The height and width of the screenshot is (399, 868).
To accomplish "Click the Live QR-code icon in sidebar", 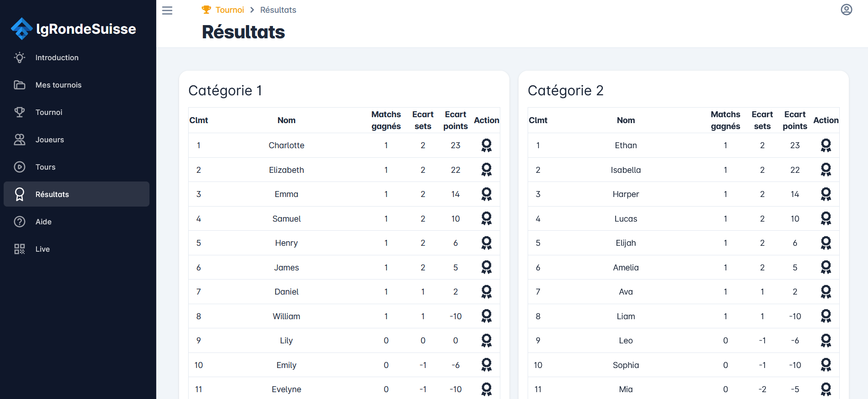I will click(19, 249).
